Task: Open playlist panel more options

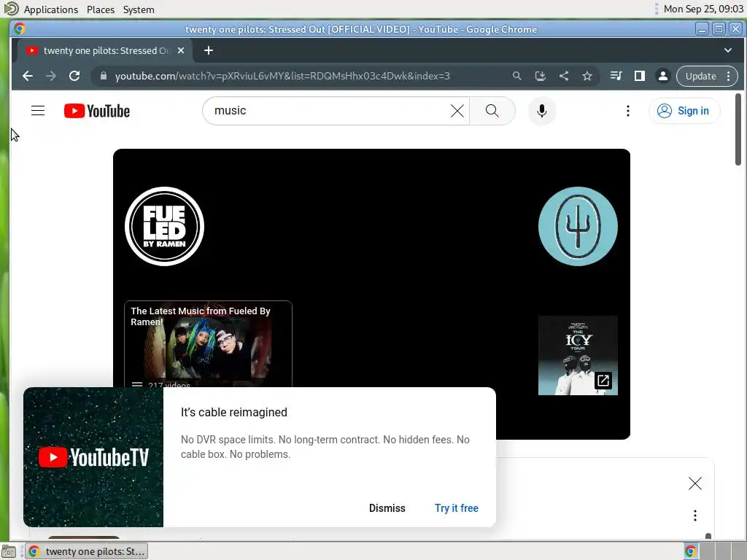Action: click(x=695, y=516)
